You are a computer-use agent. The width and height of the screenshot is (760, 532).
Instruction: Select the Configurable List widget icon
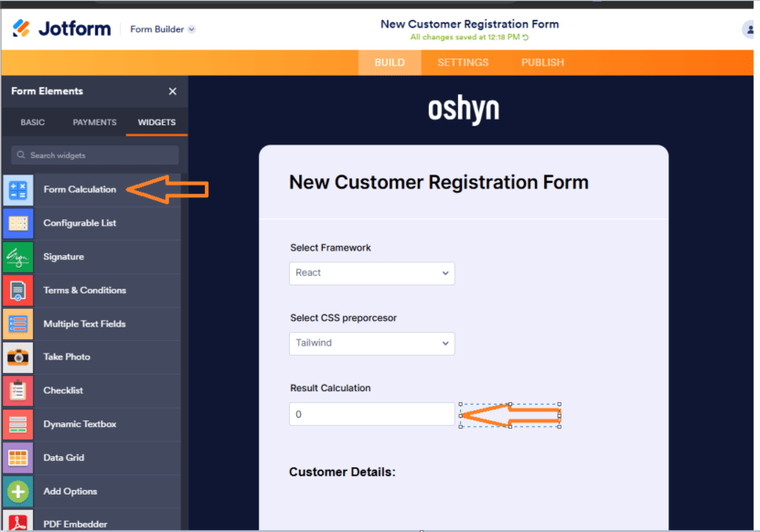click(18, 223)
